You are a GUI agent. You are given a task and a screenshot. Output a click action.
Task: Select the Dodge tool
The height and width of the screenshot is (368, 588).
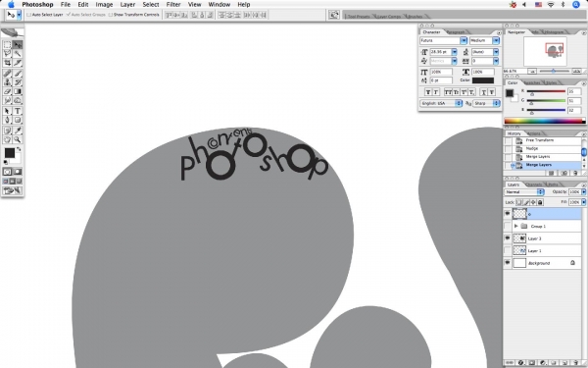[x=18, y=100]
